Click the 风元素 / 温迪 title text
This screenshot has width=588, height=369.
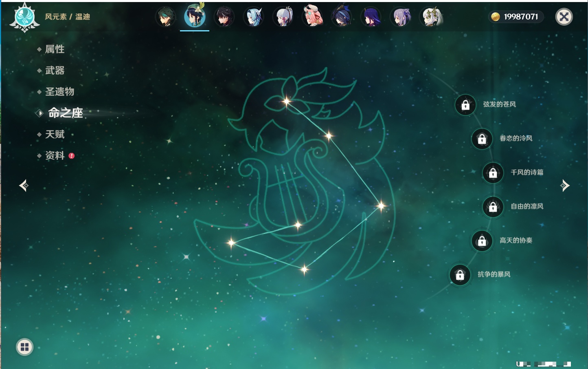coord(67,17)
